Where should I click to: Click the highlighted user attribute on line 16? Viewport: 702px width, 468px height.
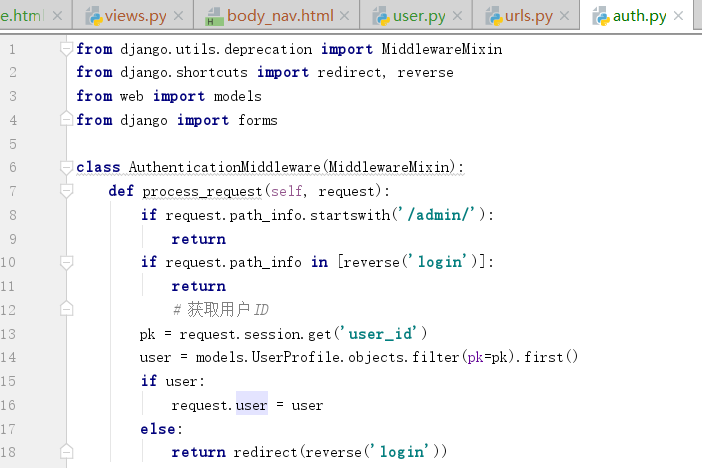(x=252, y=405)
